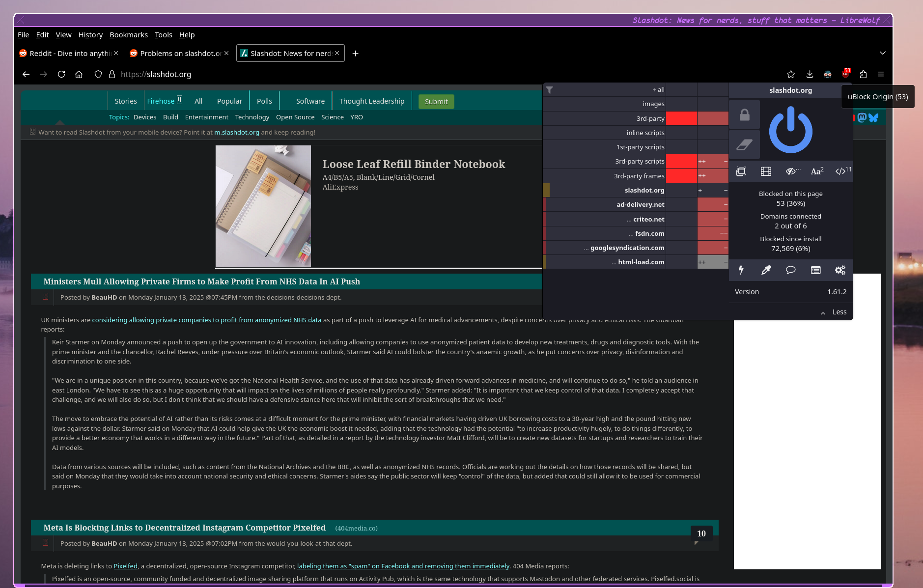Viewport: 923px width, 588px height.
Task: Click global rule cell for 3rd-party frames
Action: 681,176
